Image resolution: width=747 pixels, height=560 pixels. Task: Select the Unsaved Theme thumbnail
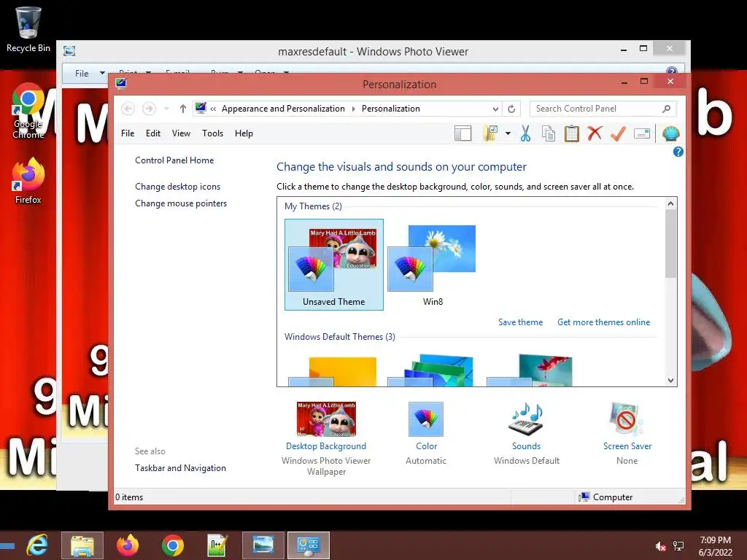pos(334,265)
